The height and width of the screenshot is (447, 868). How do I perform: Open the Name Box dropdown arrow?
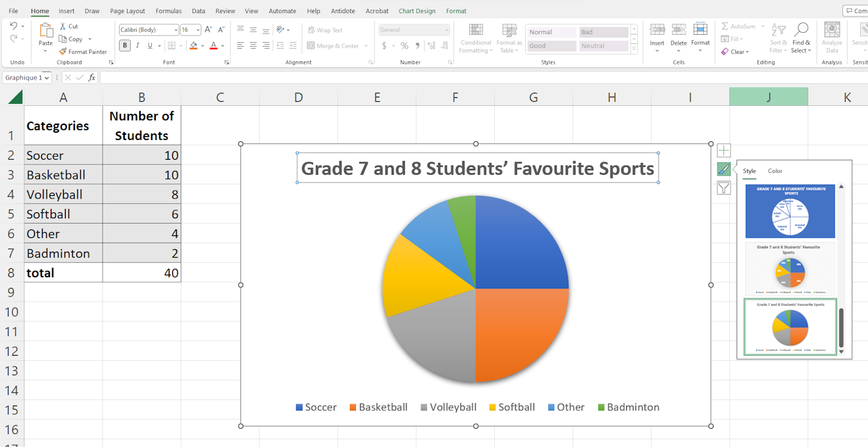(x=47, y=78)
